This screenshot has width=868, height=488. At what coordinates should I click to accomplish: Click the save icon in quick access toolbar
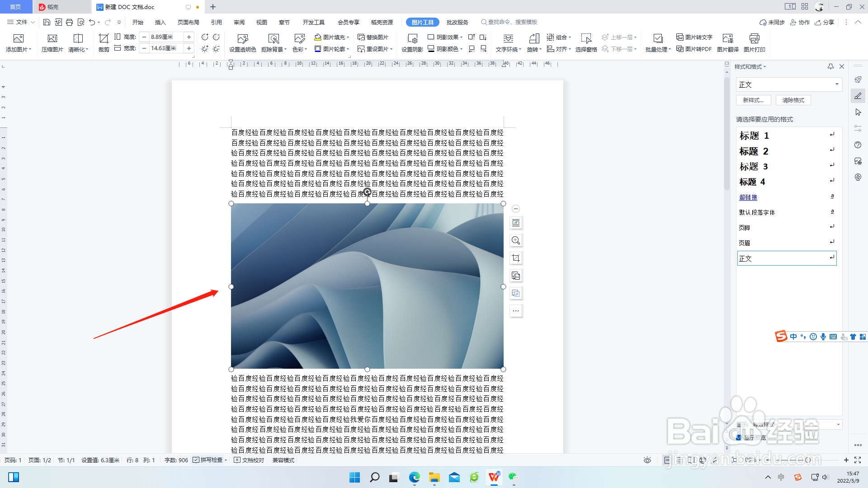[x=47, y=22]
